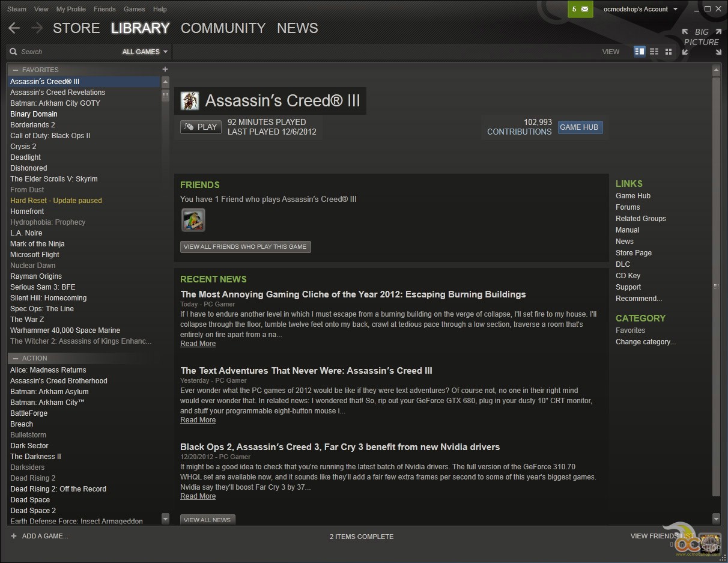The width and height of the screenshot is (728, 563).
Task: Open friend's avatar who plays Assassin's Creed III
Action: pyautogui.click(x=193, y=220)
